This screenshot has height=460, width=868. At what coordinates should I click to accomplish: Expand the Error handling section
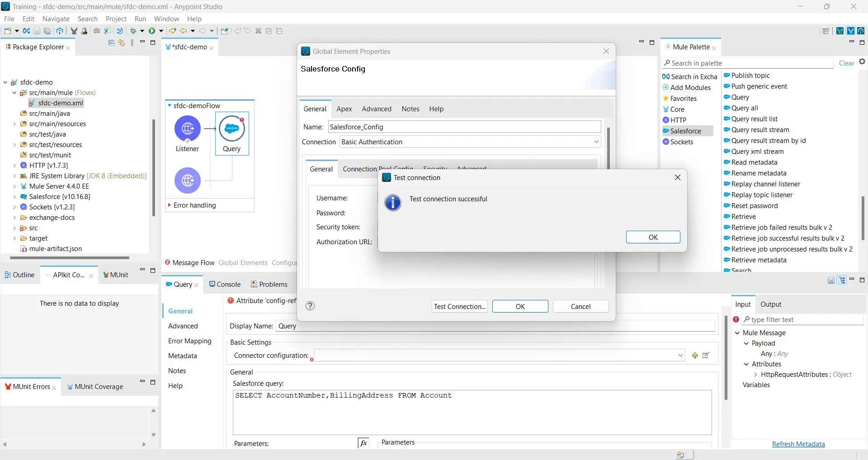pyautogui.click(x=170, y=205)
